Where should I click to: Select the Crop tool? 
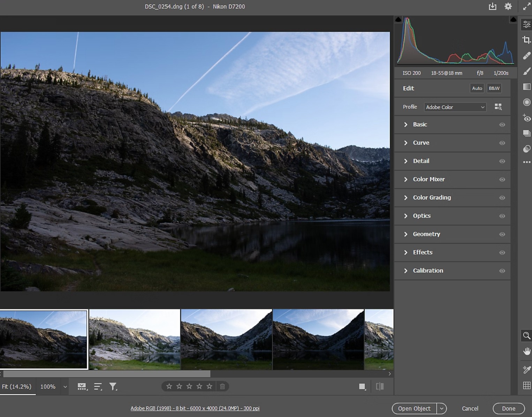pyautogui.click(x=526, y=39)
